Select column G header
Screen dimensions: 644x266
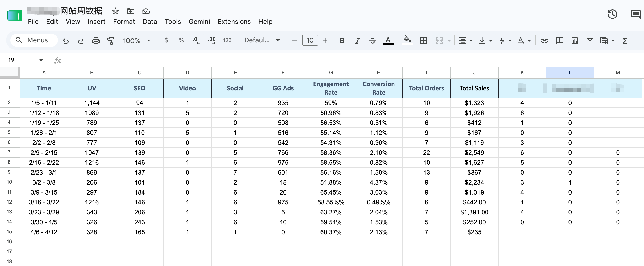coord(331,72)
